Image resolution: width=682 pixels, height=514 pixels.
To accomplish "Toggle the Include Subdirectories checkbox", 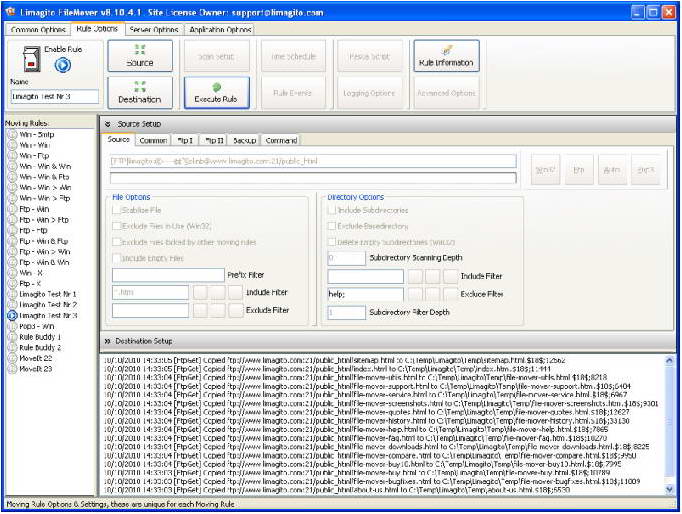I will point(331,210).
